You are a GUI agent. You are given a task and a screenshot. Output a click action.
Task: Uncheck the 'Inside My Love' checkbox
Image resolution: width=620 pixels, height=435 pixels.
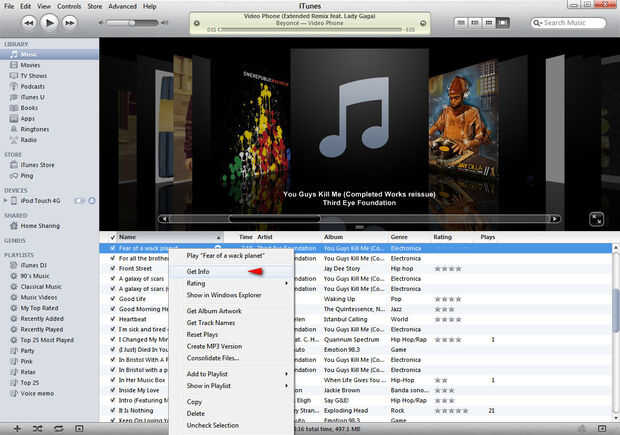(113, 390)
